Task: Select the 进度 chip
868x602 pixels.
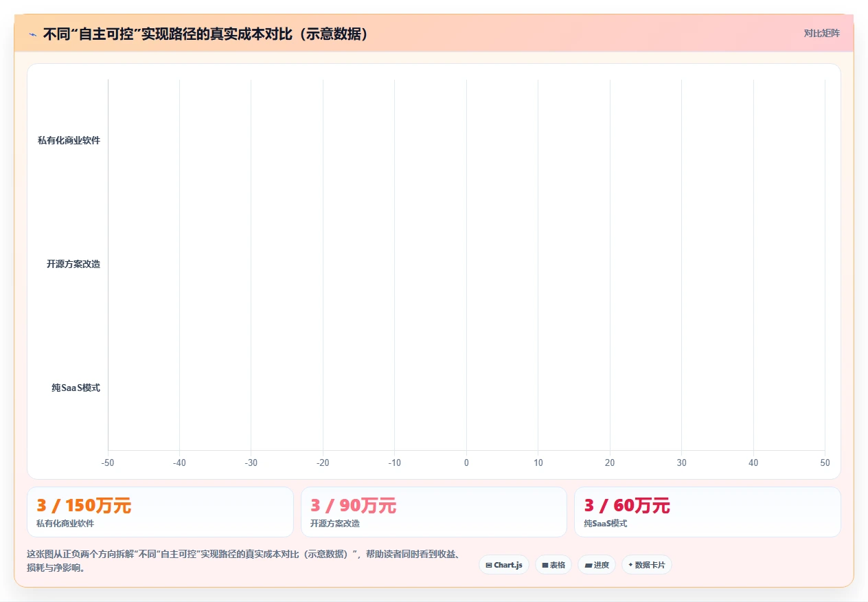Action: coord(597,565)
